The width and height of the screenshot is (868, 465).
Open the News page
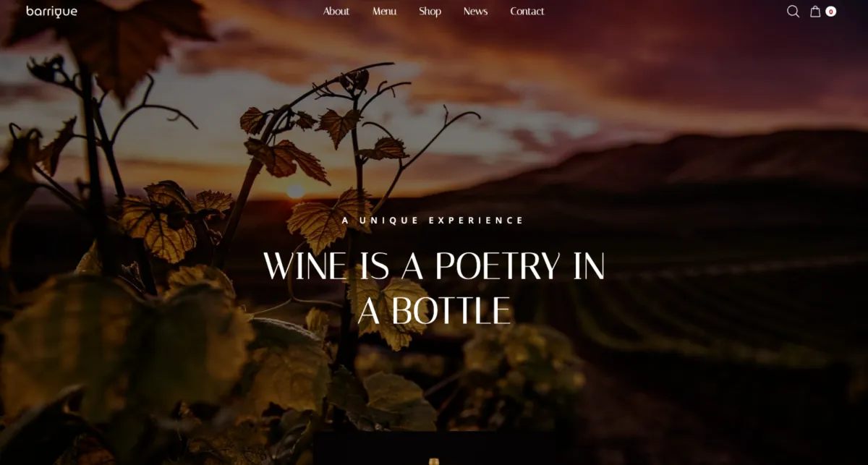click(475, 12)
